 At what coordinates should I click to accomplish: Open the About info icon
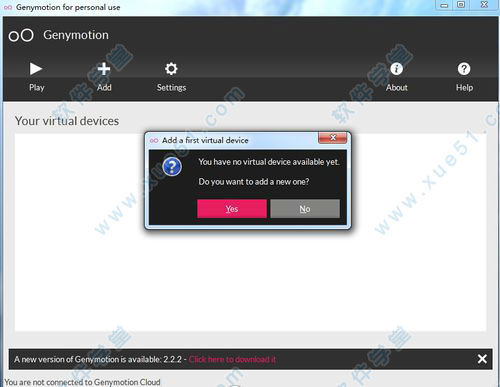tap(397, 69)
